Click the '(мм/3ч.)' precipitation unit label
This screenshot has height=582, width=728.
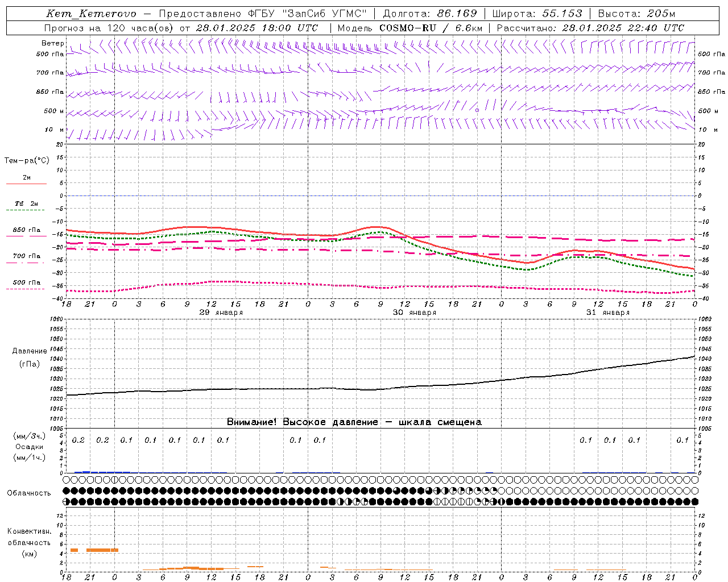coord(30,436)
